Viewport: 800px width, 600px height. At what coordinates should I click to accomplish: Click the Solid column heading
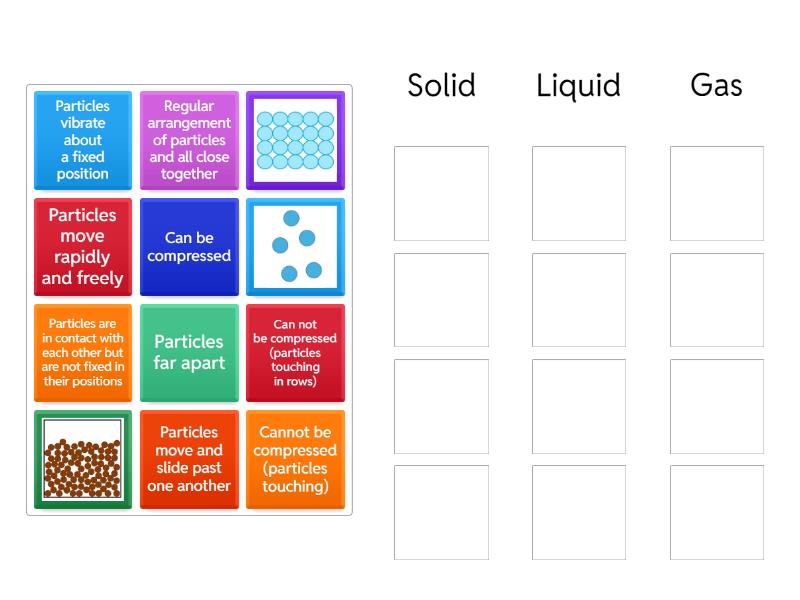pyautogui.click(x=441, y=86)
